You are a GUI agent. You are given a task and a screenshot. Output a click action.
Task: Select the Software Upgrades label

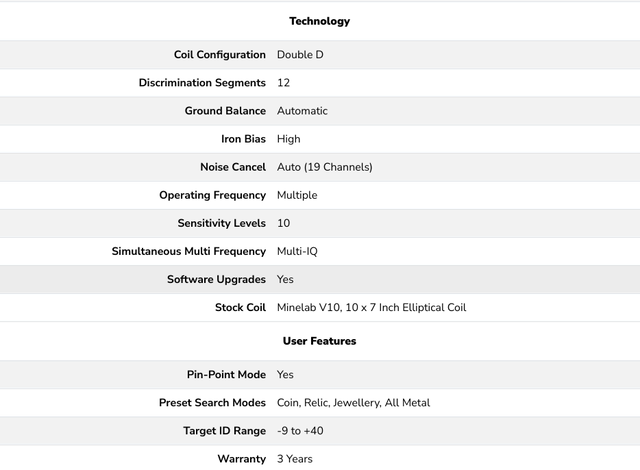click(x=216, y=279)
